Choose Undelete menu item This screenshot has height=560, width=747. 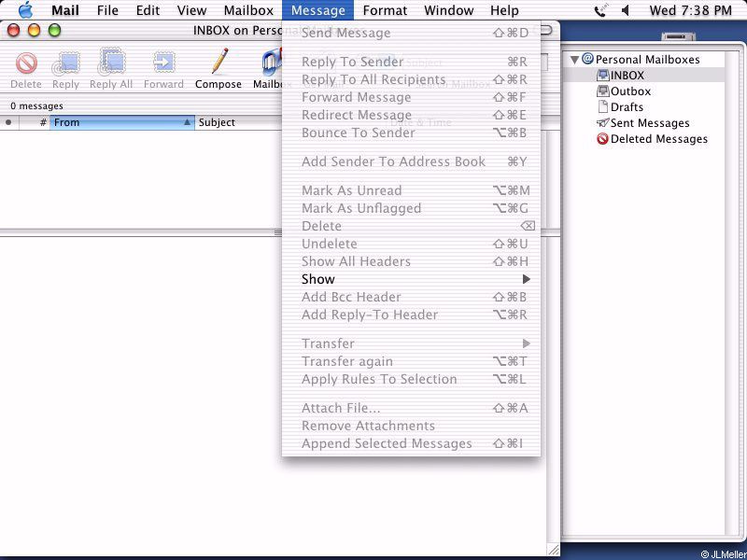[x=411, y=244]
